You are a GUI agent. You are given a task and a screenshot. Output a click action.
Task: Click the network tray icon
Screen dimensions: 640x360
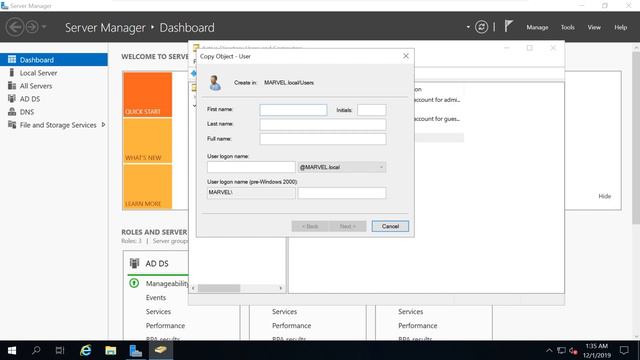coord(561,350)
